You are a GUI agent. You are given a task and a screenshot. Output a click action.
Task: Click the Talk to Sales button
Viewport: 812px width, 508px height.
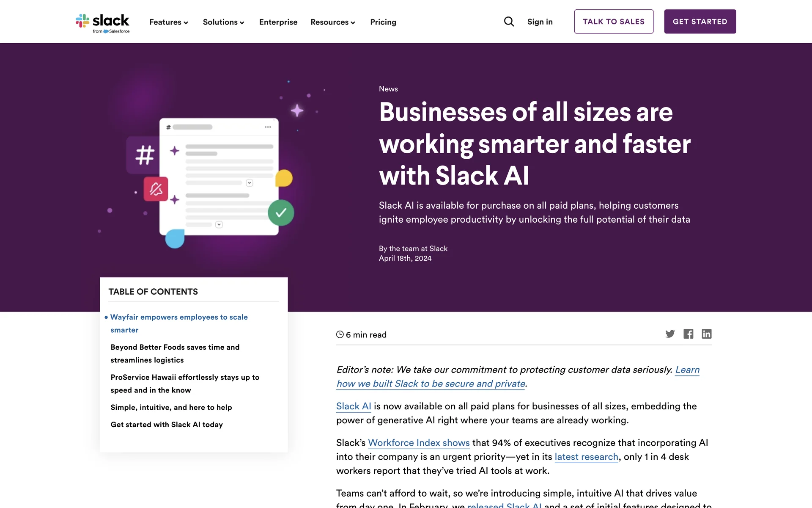click(x=614, y=22)
